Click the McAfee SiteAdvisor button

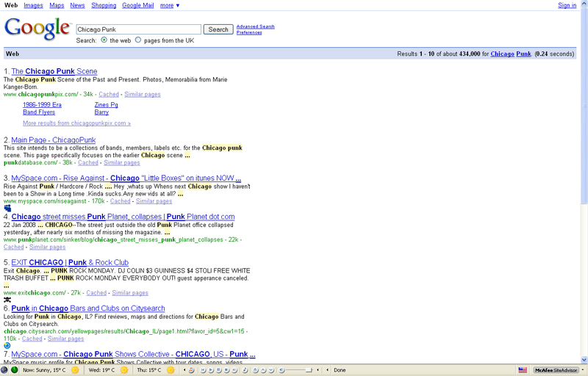click(x=556, y=370)
